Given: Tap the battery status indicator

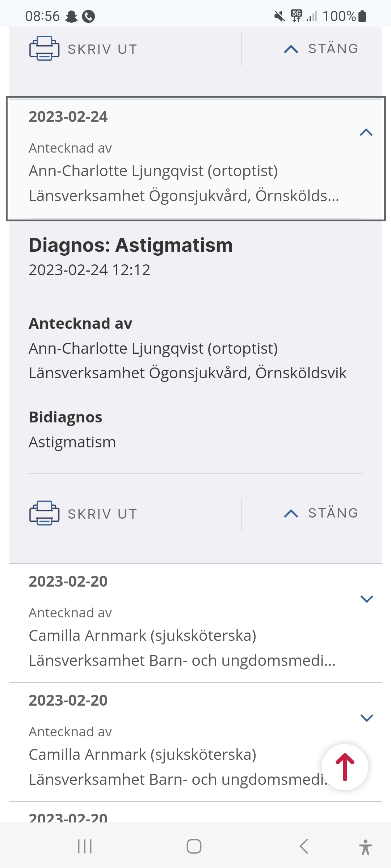Looking at the screenshot, I should [x=362, y=16].
